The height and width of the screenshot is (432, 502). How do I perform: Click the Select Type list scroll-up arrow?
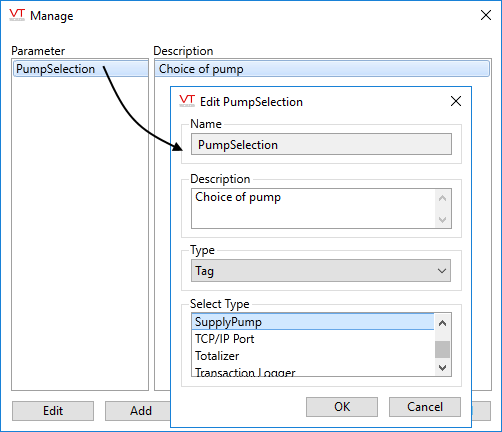(x=442, y=323)
